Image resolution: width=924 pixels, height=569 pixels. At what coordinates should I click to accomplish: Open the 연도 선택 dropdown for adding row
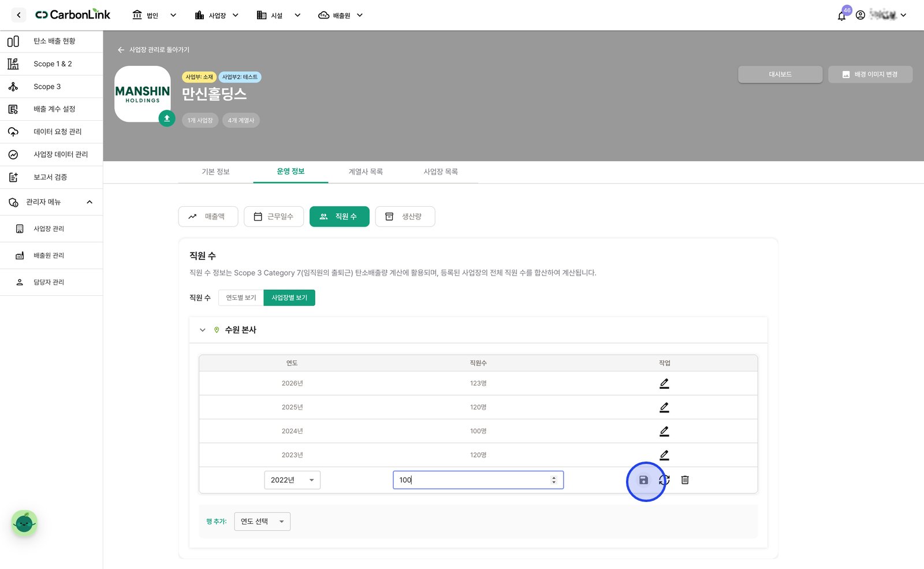click(x=262, y=522)
